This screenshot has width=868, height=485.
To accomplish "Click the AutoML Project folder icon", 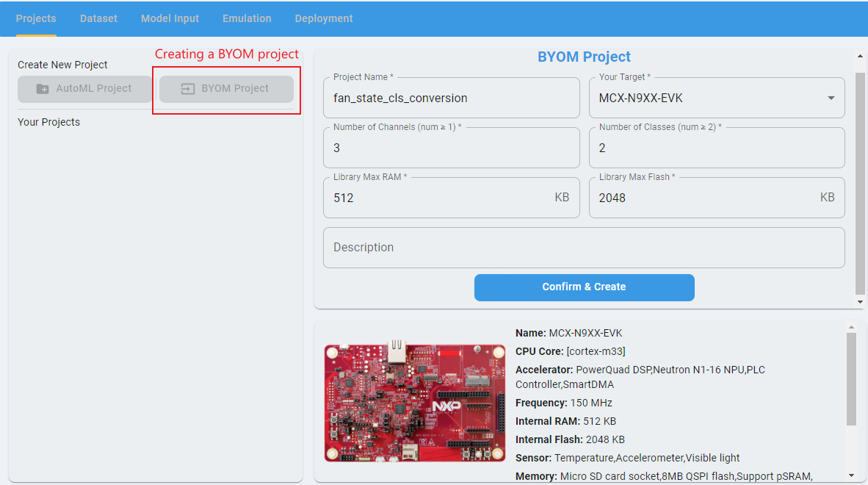I will [43, 89].
